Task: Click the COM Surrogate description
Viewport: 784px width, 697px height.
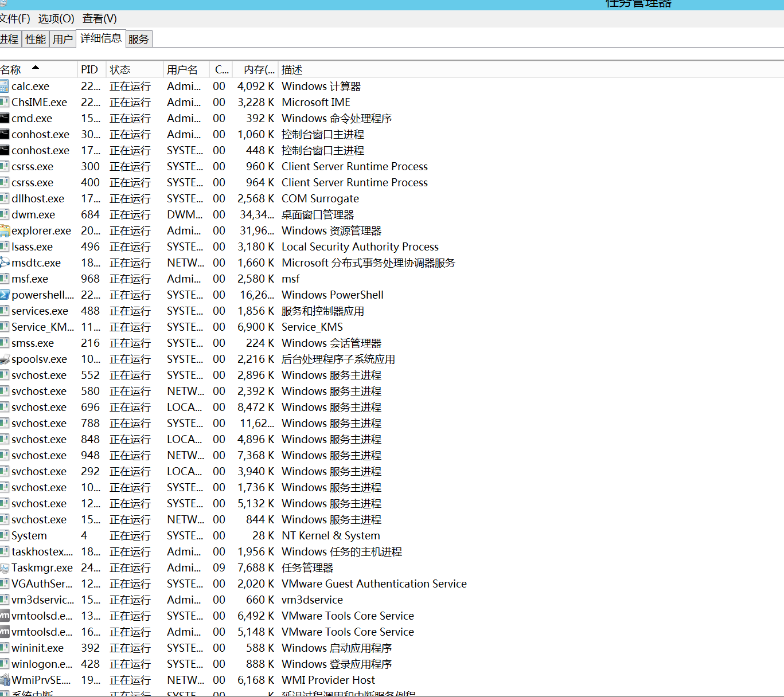Action: pos(320,199)
